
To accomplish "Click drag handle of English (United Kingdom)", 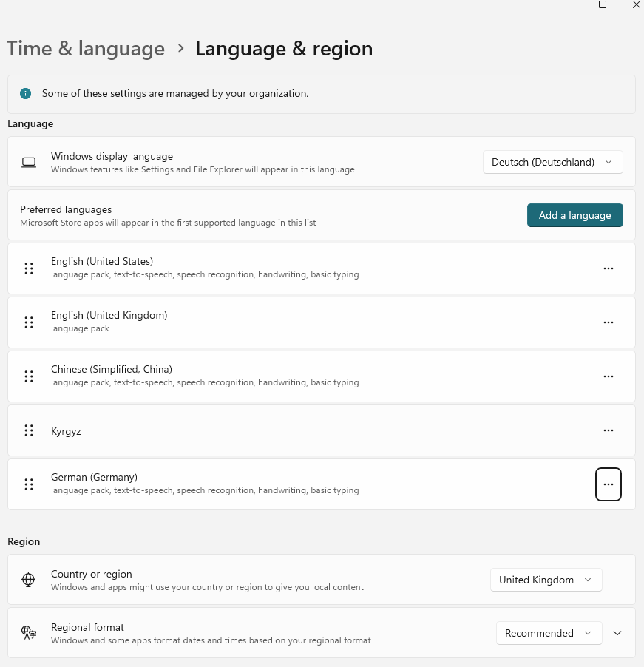I will pyautogui.click(x=29, y=322).
